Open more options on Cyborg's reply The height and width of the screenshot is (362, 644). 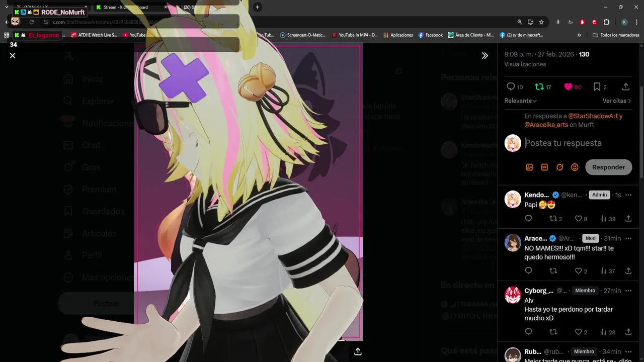click(628, 291)
